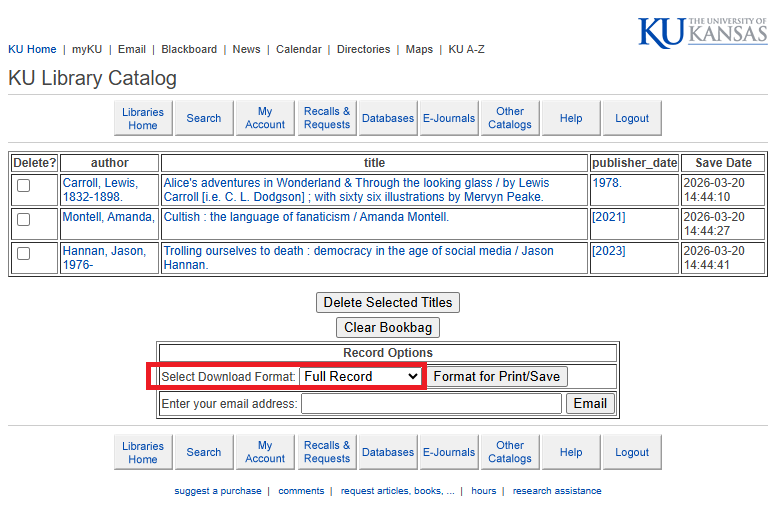Log out using the bottom Logout button

[x=632, y=453]
